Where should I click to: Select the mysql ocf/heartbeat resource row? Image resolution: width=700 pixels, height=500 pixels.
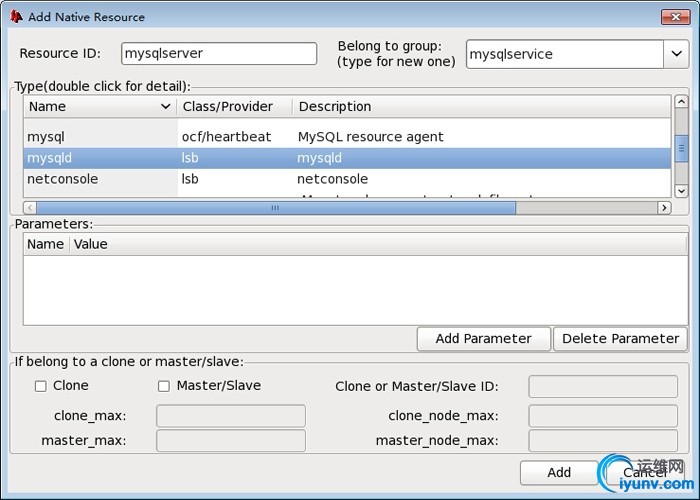coord(347,137)
